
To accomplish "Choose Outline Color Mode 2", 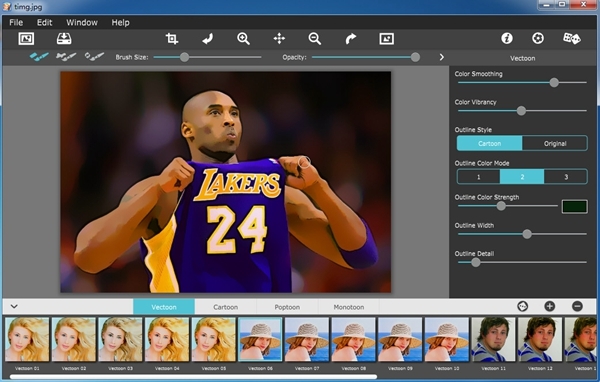I will pos(522,177).
